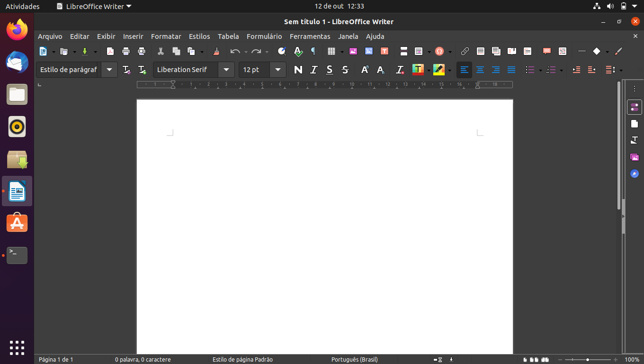Screen dimensions: 644x364
Task: Open the Editar menu
Action: (80, 36)
